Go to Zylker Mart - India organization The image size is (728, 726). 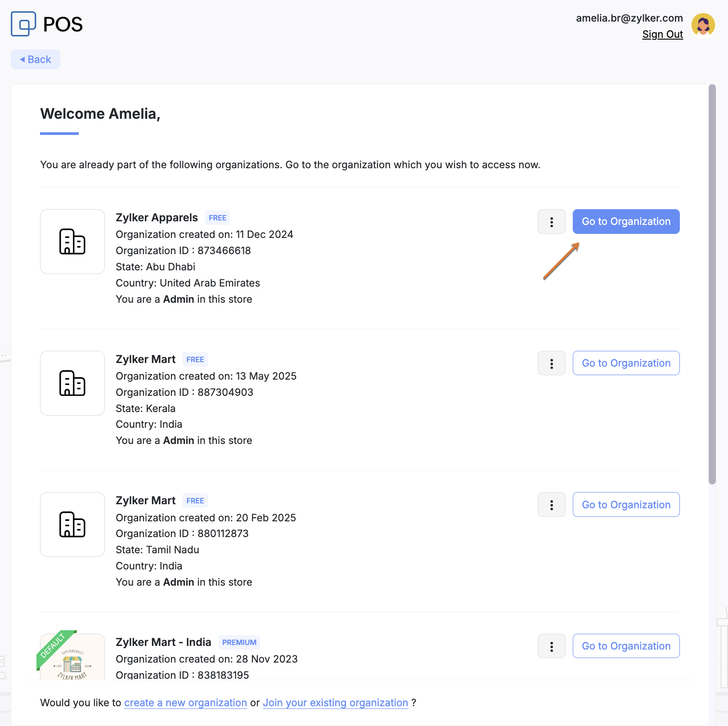tap(626, 646)
